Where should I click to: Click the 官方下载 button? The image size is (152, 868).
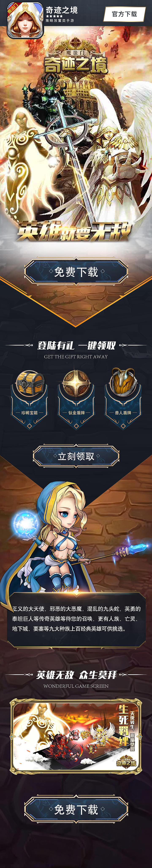coord(124,14)
